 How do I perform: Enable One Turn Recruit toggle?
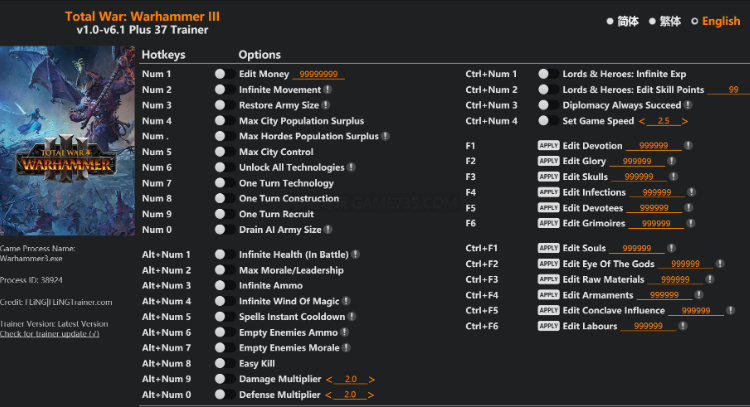tap(224, 214)
